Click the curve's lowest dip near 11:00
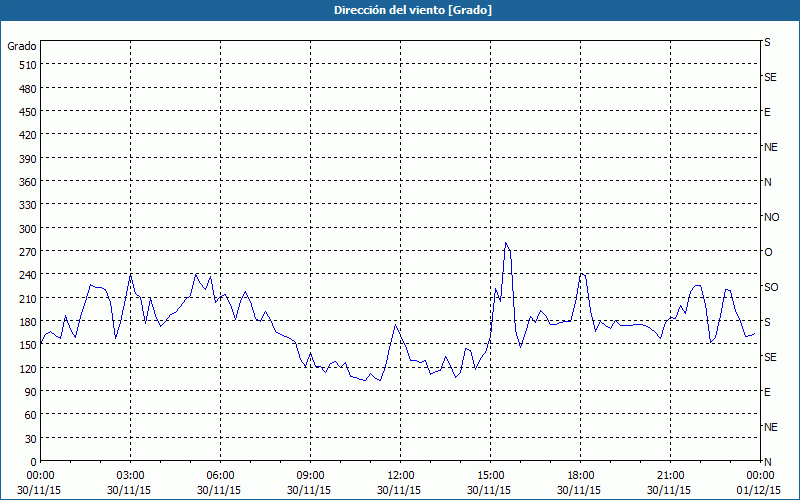800x500 pixels. 364,380
